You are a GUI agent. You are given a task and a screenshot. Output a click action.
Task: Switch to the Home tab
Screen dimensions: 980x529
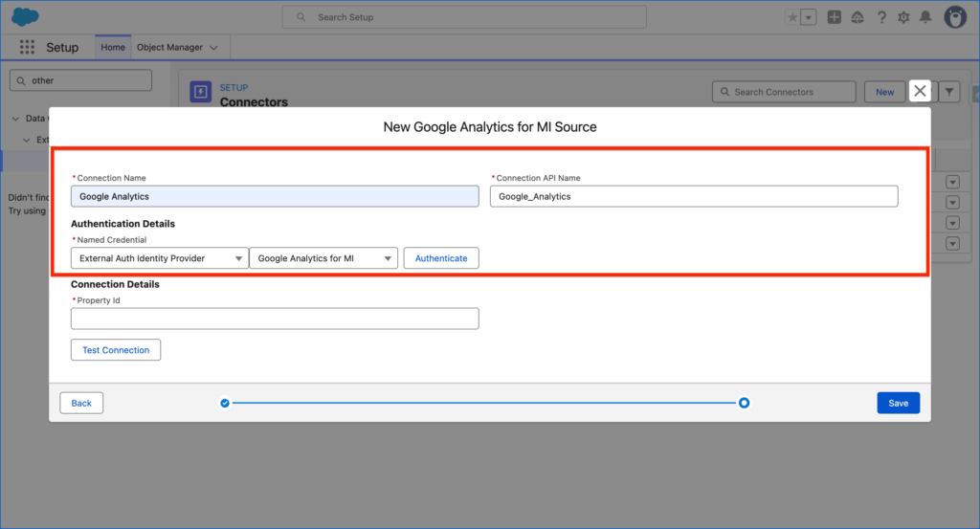113,47
